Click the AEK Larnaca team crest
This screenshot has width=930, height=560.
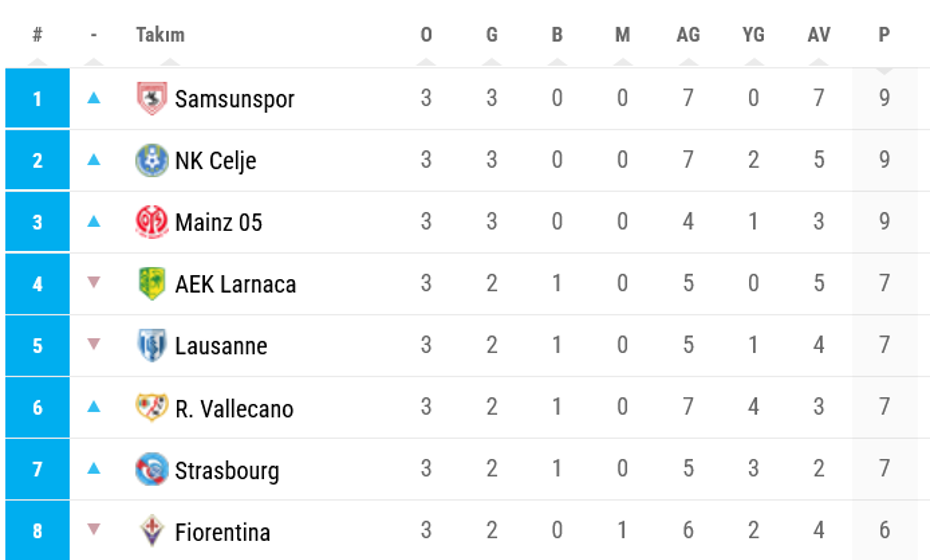[152, 284]
